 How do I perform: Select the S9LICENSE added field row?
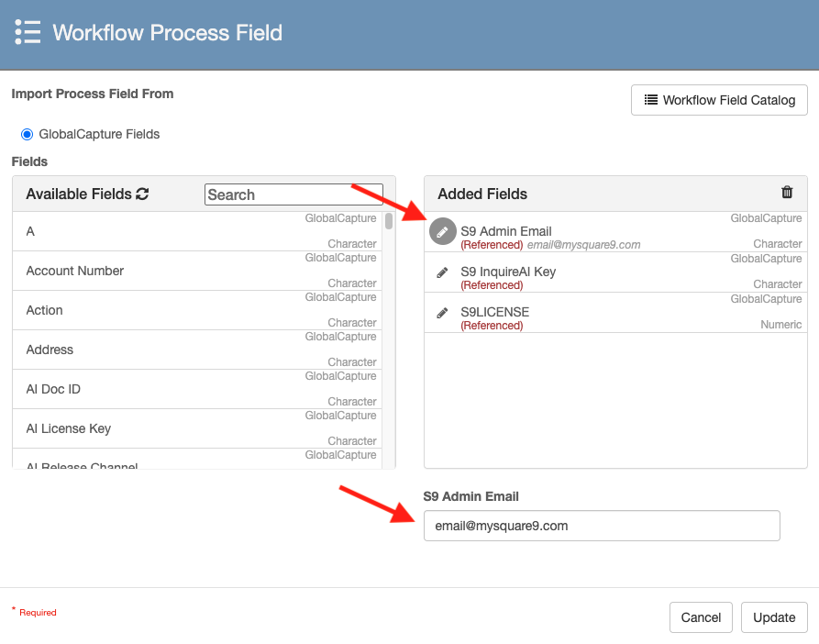click(x=605, y=313)
